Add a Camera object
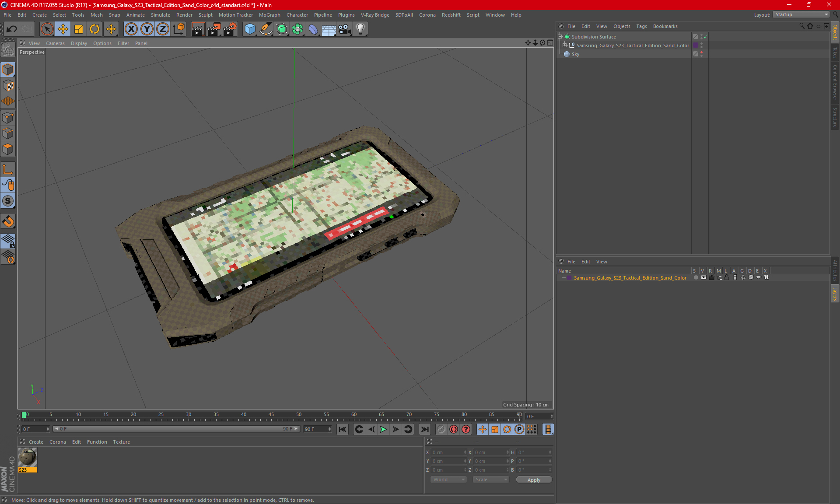840x504 pixels. (x=345, y=29)
